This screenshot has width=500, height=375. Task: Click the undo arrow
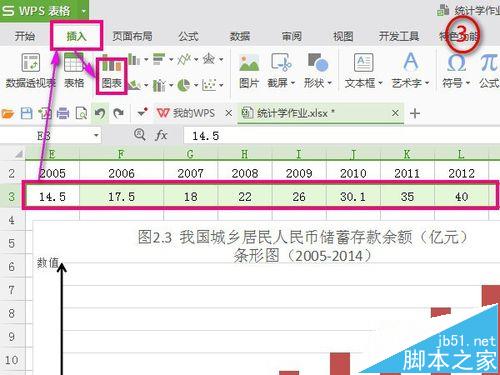coord(100,113)
